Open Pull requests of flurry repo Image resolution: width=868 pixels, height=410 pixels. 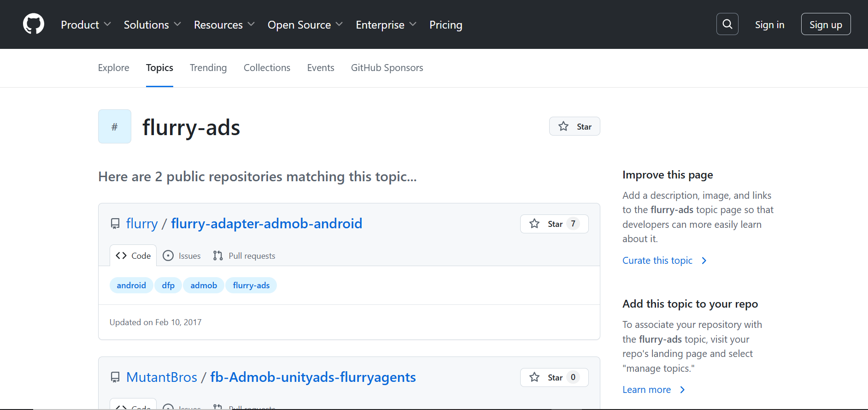coord(244,256)
